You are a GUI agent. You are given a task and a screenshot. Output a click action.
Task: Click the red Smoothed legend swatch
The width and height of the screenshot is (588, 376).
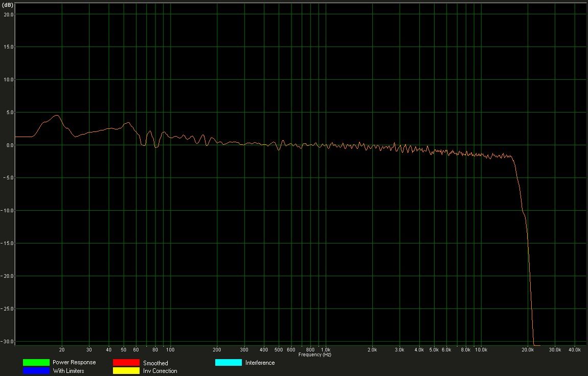(x=126, y=363)
